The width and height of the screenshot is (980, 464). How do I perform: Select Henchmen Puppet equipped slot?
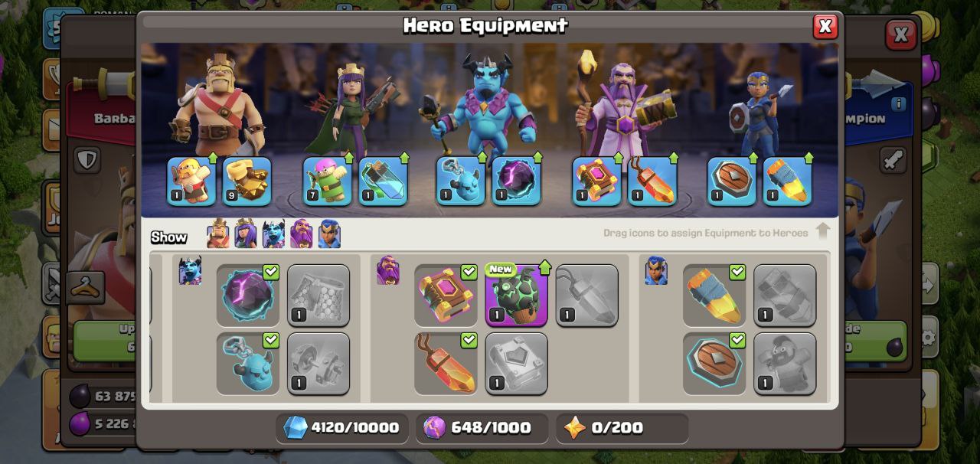tap(461, 181)
